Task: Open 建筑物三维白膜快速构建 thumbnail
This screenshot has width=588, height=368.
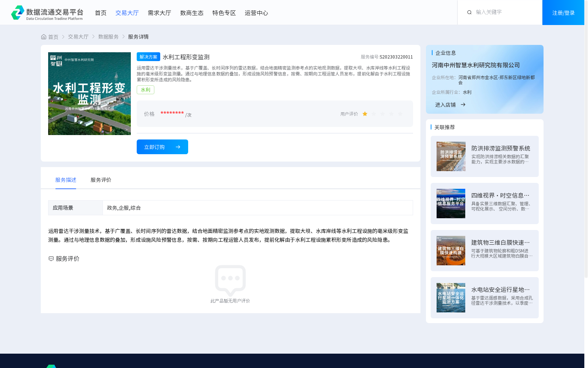Action: (x=451, y=251)
